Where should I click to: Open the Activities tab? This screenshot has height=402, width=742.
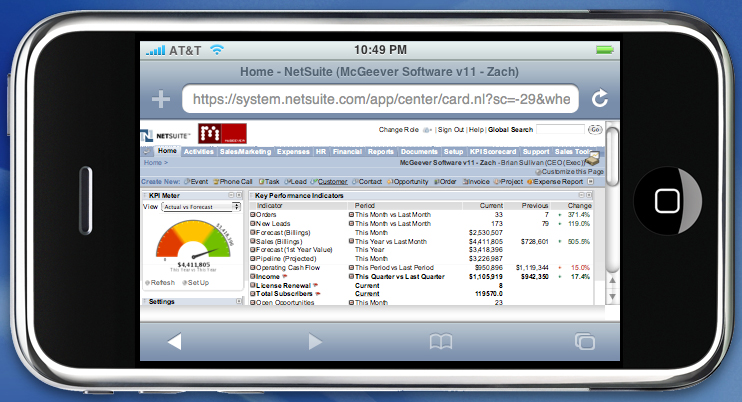click(x=199, y=152)
